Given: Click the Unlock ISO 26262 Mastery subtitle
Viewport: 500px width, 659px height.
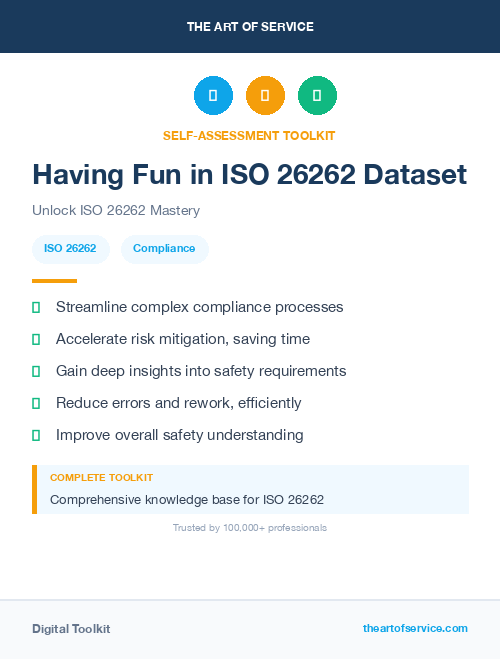Looking at the screenshot, I should point(116,210).
